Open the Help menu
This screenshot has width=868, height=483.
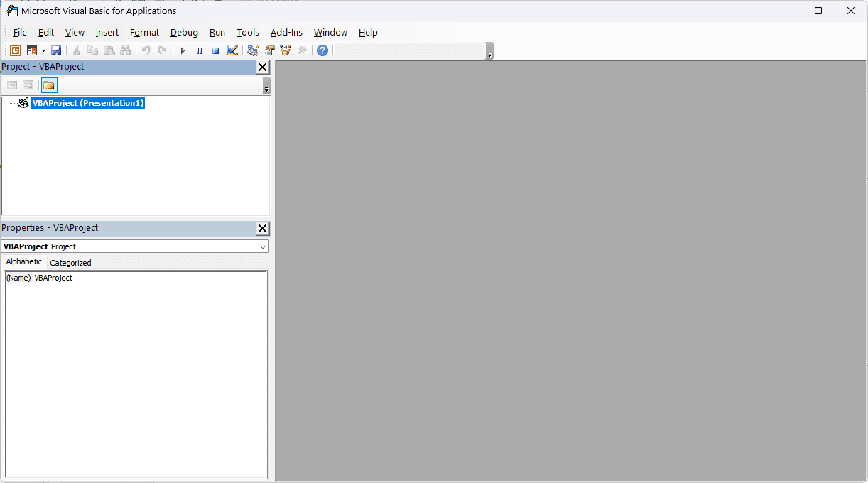coord(368,33)
